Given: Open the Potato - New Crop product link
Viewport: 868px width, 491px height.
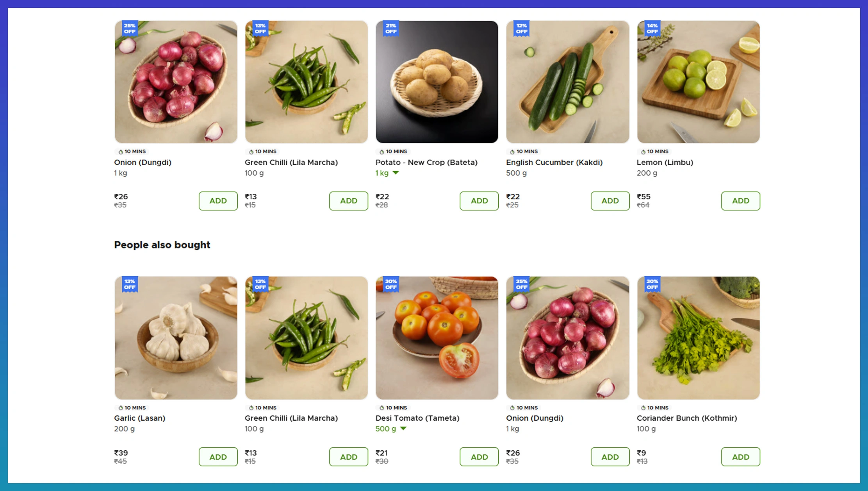Looking at the screenshot, I should tap(426, 162).
